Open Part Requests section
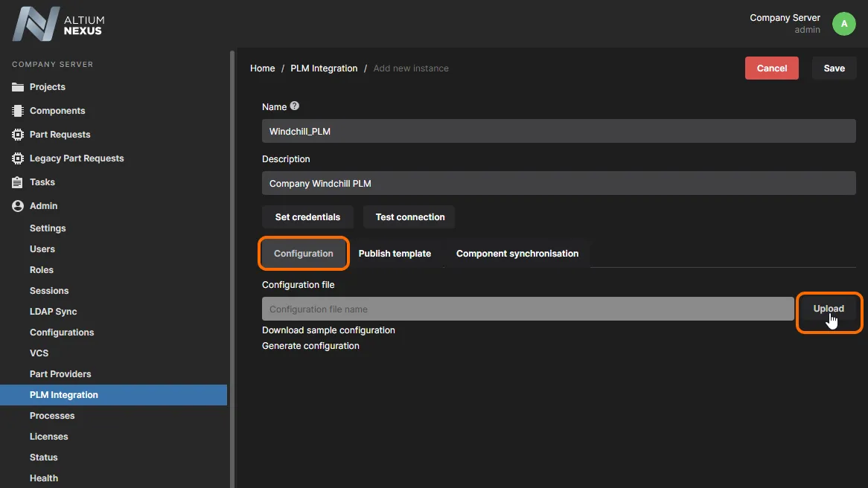 click(x=60, y=135)
